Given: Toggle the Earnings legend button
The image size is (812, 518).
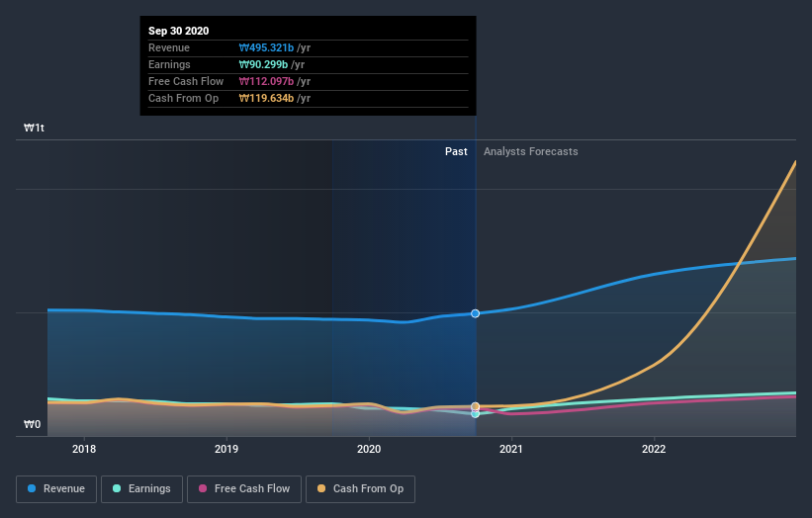Looking at the screenshot, I should (141, 489).
